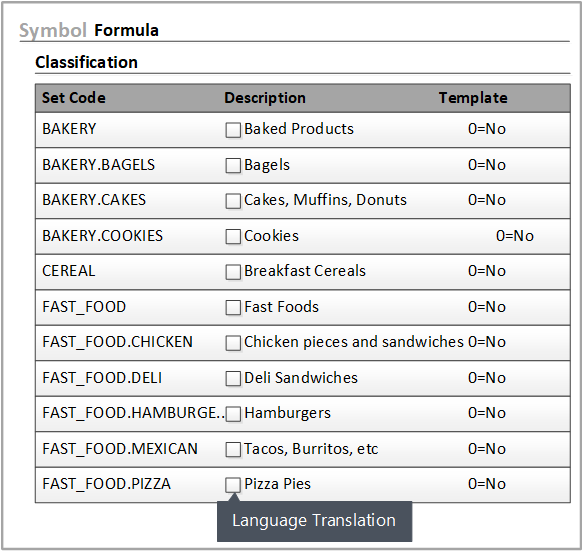Image resolution: width=583 pixels, height=551 pixels.
Task: Click the Description column header
Action: coord(265,98)
